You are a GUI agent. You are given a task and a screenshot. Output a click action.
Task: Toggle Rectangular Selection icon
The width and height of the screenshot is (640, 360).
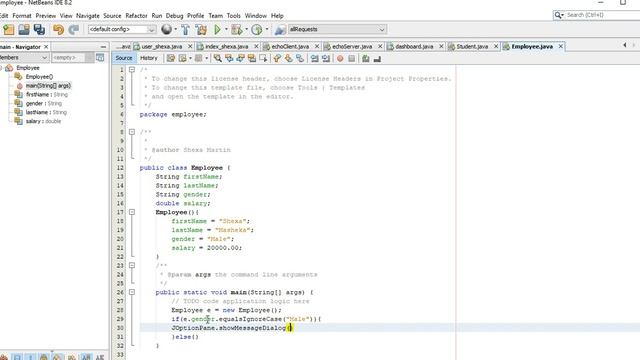click(263, 58)
